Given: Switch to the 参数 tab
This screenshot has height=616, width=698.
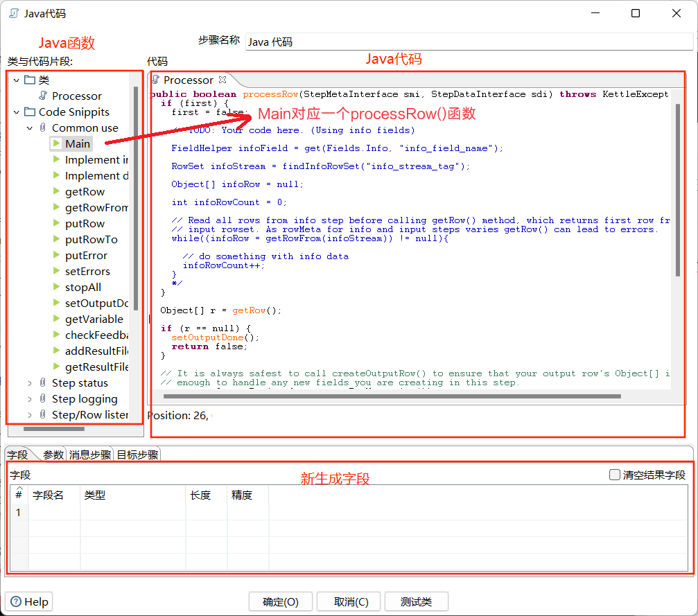Looking at the screenshot, I should point(53,455).
